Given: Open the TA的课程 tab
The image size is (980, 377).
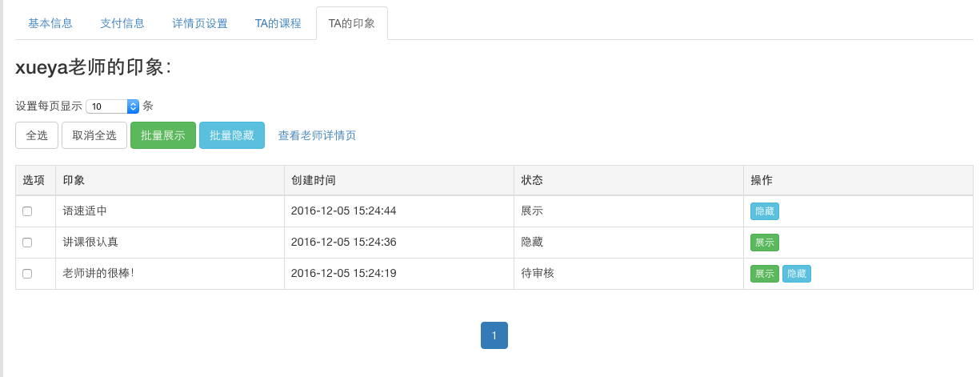Looking at the screenshot, I should tap(278, 23).
